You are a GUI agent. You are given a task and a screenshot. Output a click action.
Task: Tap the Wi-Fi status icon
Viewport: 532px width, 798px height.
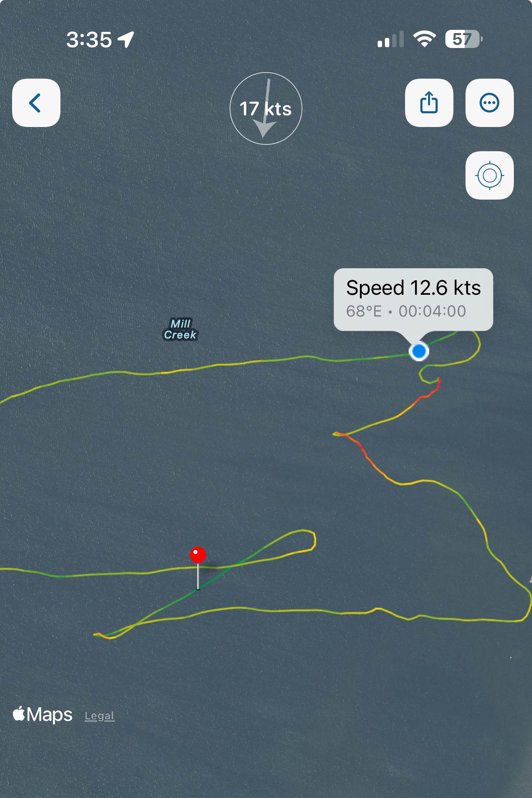pos(424,39)
